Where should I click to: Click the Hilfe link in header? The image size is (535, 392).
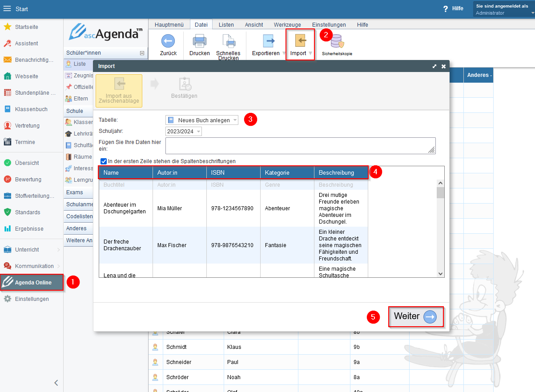coord(453,8)
